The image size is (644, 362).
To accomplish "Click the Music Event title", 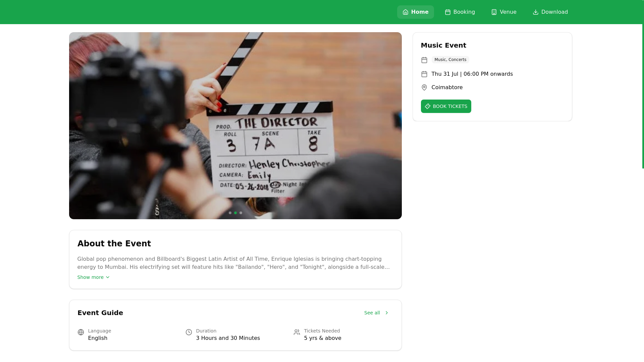I will [443, 45].
